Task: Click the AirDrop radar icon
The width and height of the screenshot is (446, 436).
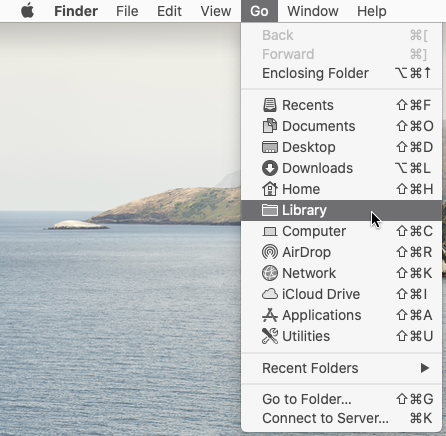Action: click(270, 252)
